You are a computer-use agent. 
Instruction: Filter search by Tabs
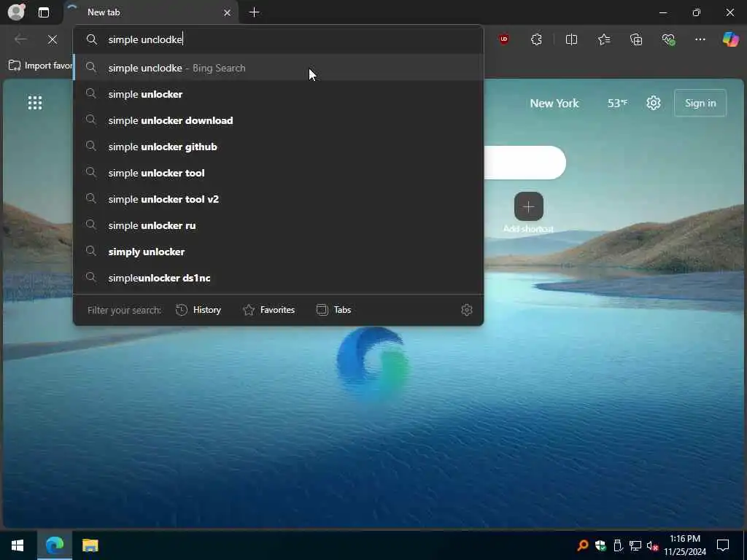[333, 310]
